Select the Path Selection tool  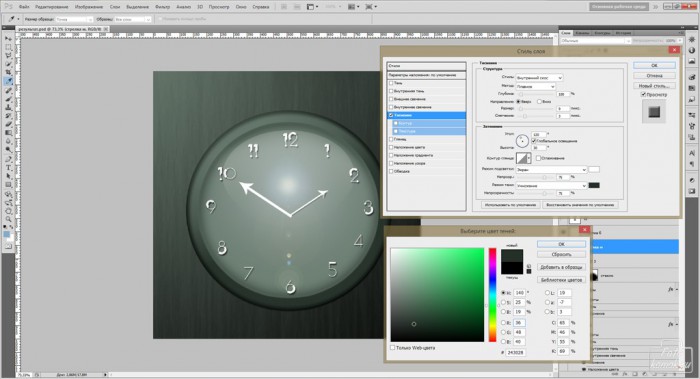[x=8, y=176]
